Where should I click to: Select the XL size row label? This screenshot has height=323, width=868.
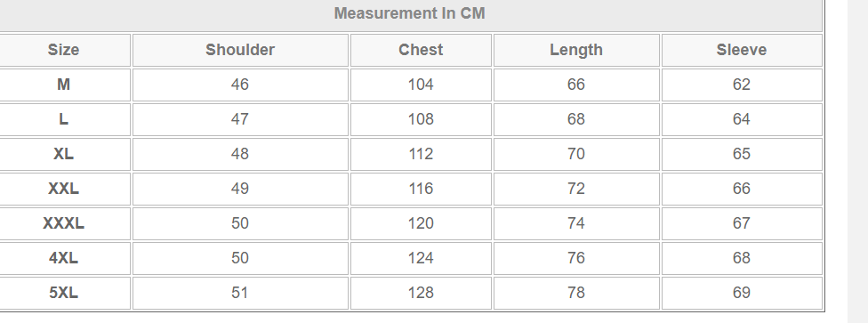pos(64,154)
